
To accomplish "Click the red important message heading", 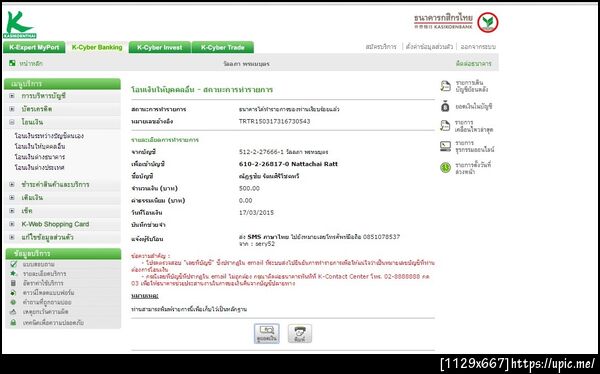I will [x=150, y=256].
